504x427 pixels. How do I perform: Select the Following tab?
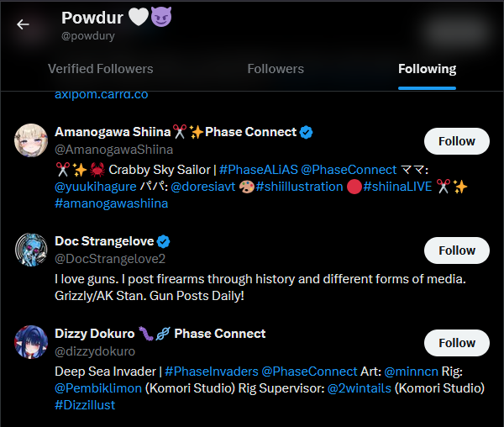(427, 69)
